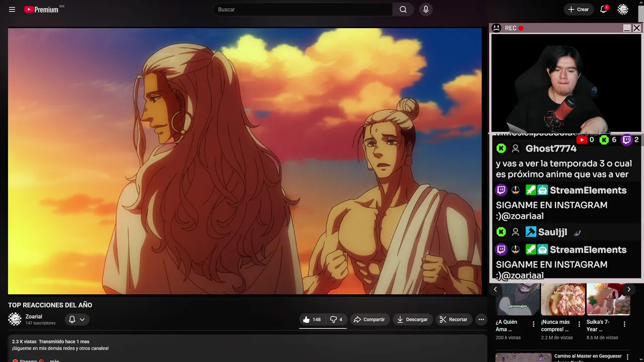Open the ¿A Quién Ama video title
This screenshot has width=644, height=362.
506,326
